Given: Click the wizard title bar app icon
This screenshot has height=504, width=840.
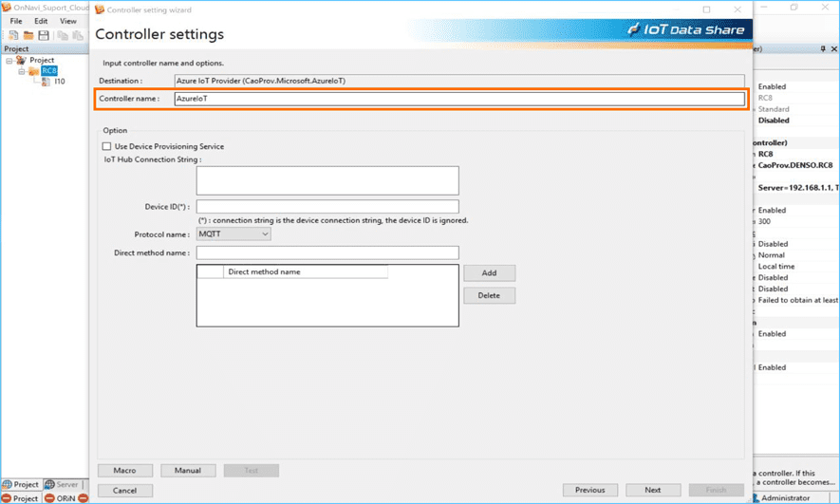Looking at the screenshot, I should point(99,9).
